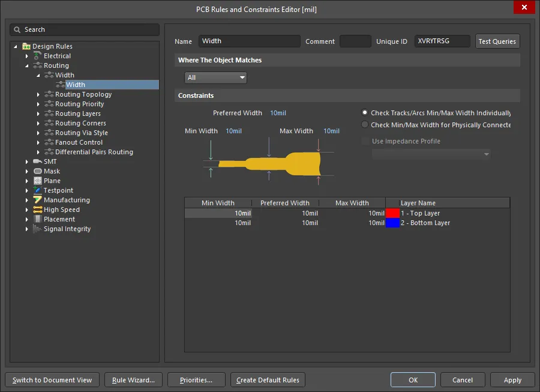Screen dimensions: 540x392
Task: Expand the SMT rules node
Action: tap(27, 161)
